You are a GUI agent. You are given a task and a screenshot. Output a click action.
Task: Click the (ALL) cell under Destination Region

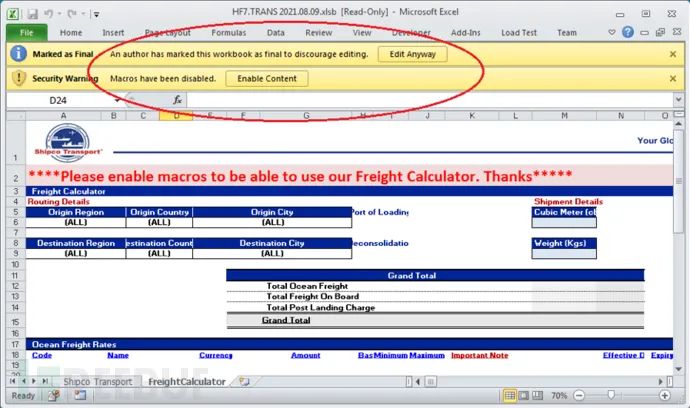tap(76, 254)
